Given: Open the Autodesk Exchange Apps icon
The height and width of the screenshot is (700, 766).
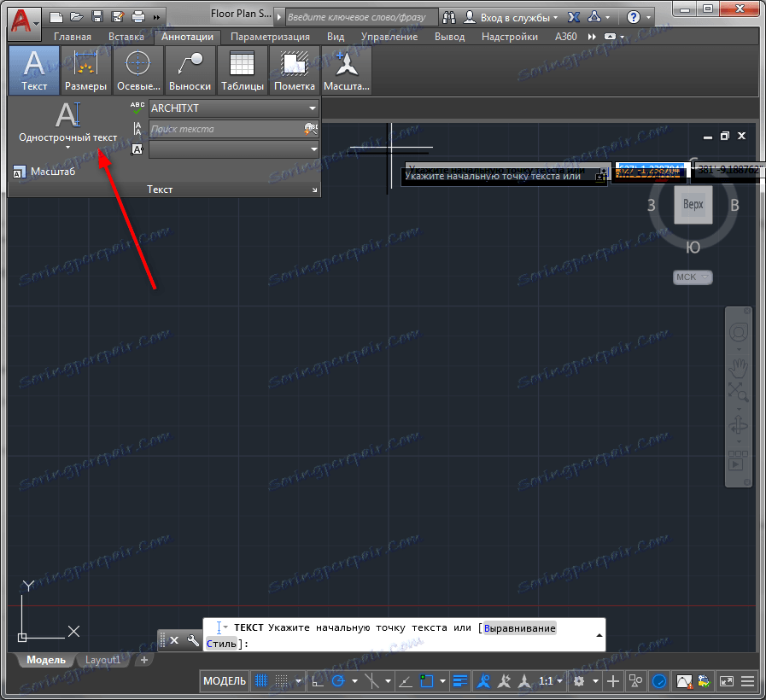Looking at the screenshot, I should click(574, 18).
